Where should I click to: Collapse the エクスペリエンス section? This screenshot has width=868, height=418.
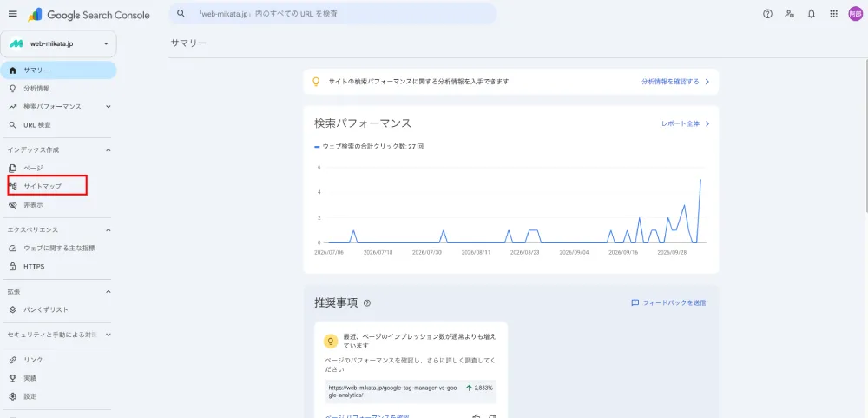(x=108, y=229)
